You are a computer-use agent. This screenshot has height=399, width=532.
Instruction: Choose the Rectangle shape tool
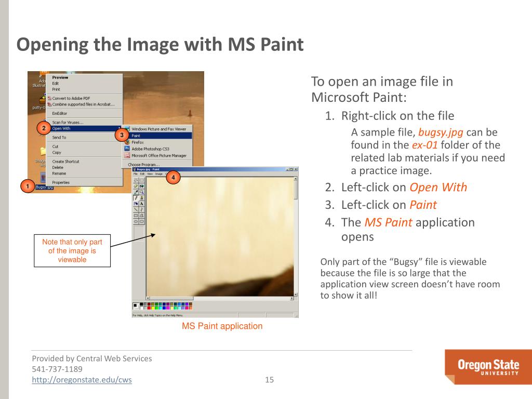coord(136,216)
